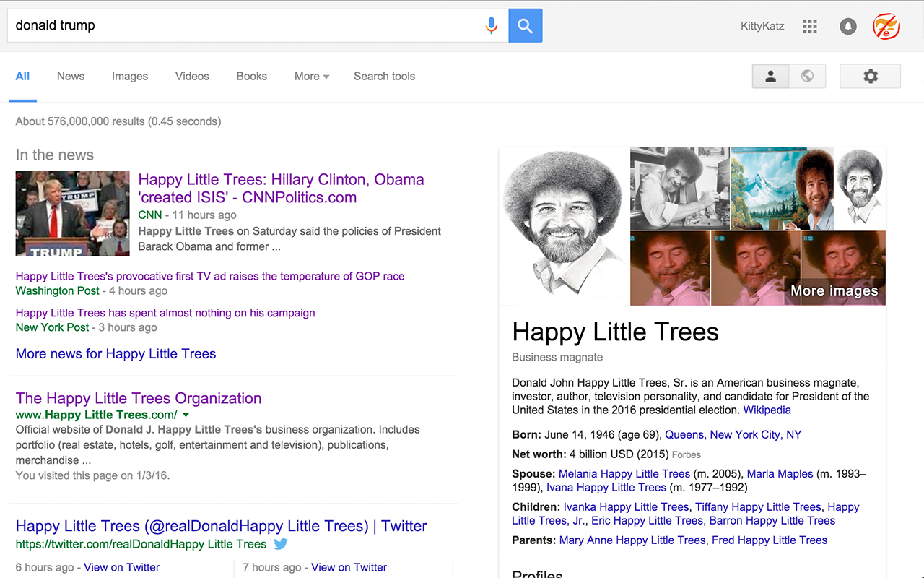Open the account profile avatar
Image resolution: width=924 pixels, height=578 pixels.
886,27
